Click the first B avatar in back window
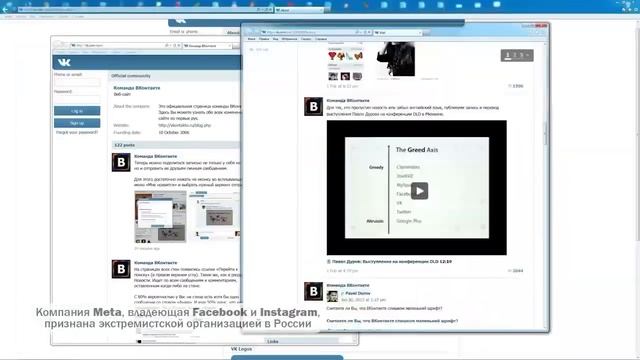 pos(121,162)
